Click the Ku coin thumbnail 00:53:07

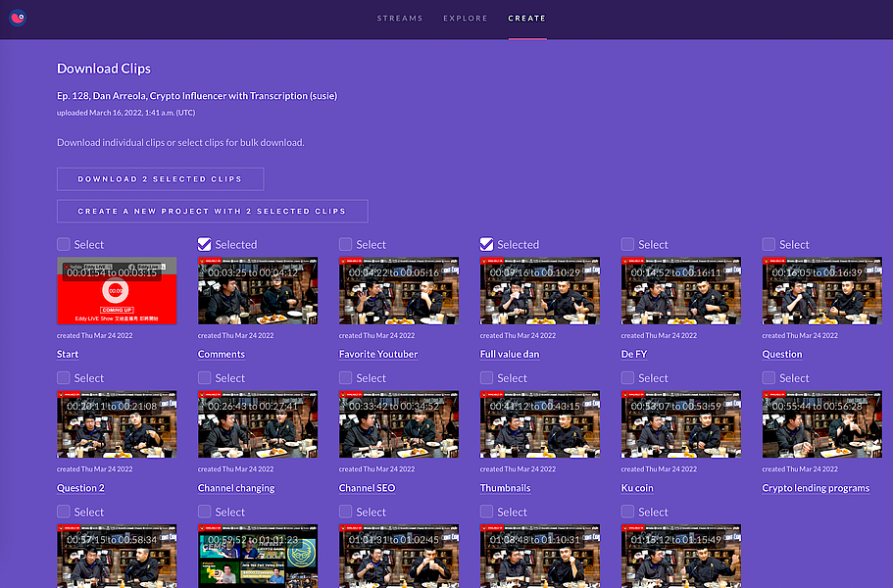coord(680,424)
